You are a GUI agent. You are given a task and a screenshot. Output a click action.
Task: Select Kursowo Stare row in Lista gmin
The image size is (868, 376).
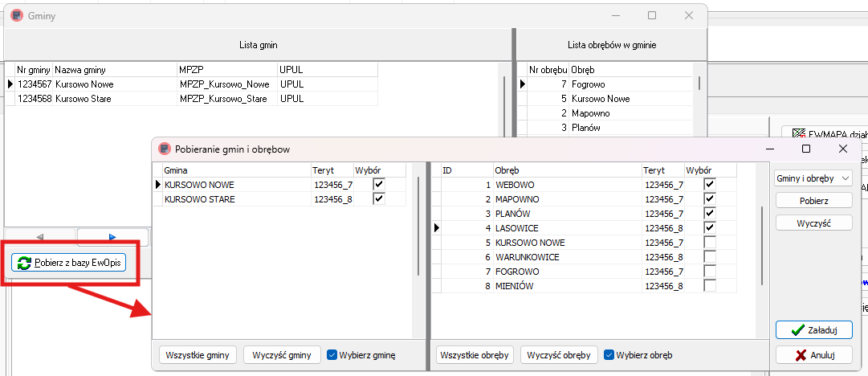[x=192, y=99]
